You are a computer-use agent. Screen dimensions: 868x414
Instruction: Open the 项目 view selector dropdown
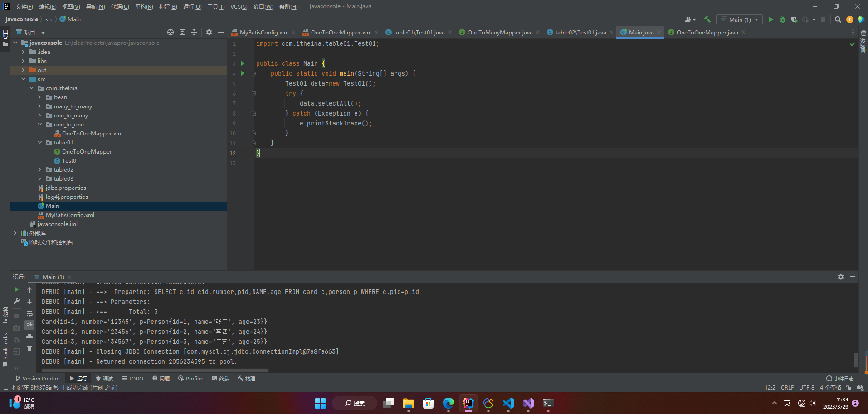pyautogui.click(x=30, y=32)
